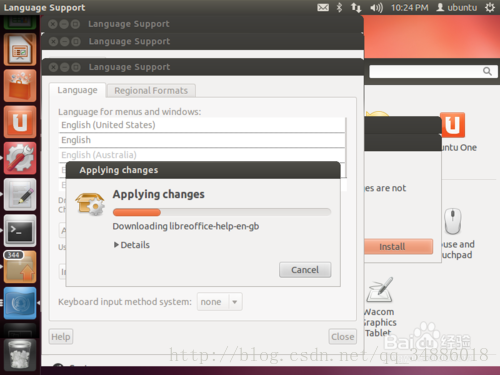Image resolution: width=500 pixels, height=375 pixels.
Task: Open the Terminal launcher icon
Action: 20,231
